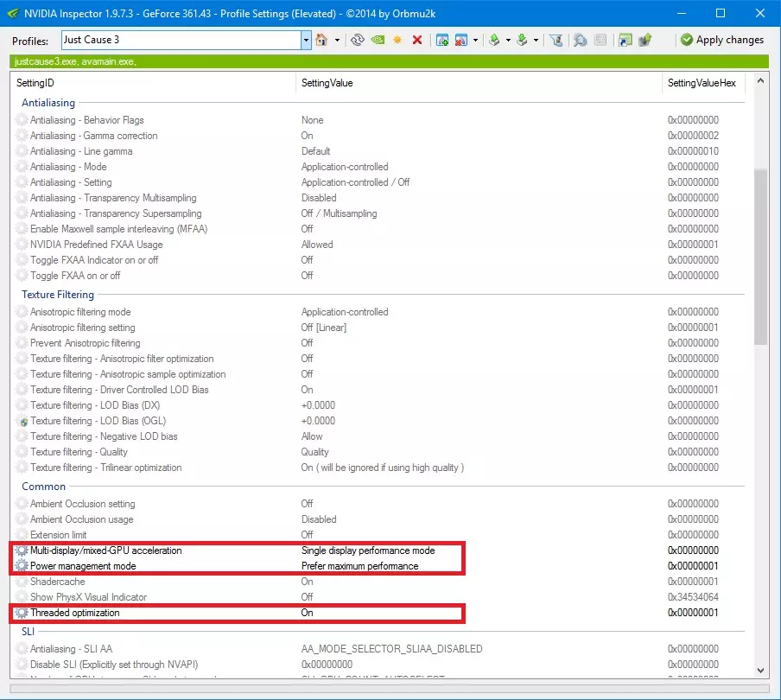Open the Profiles combo box dropdown arrow

click(306, 40)
